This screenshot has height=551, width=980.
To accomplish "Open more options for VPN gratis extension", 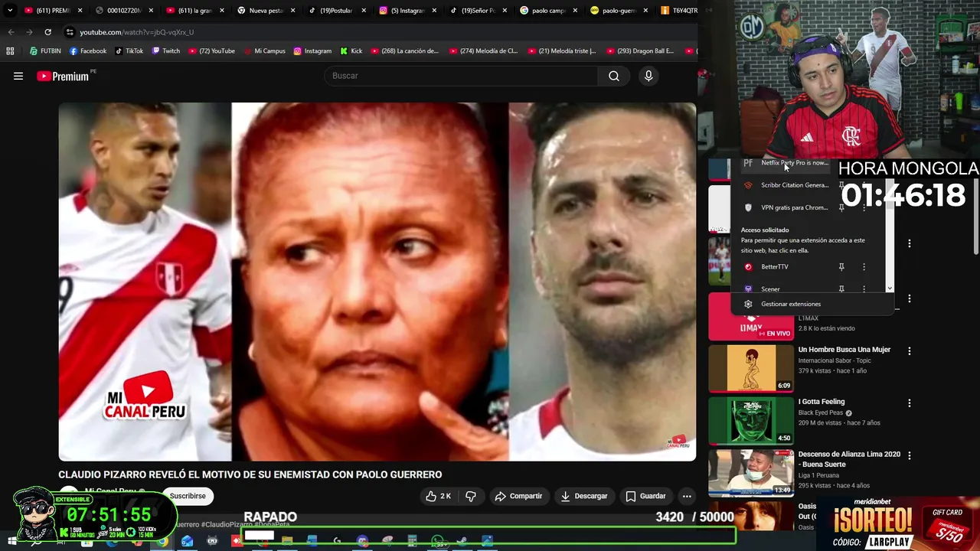I will click(x=864, y=207).
